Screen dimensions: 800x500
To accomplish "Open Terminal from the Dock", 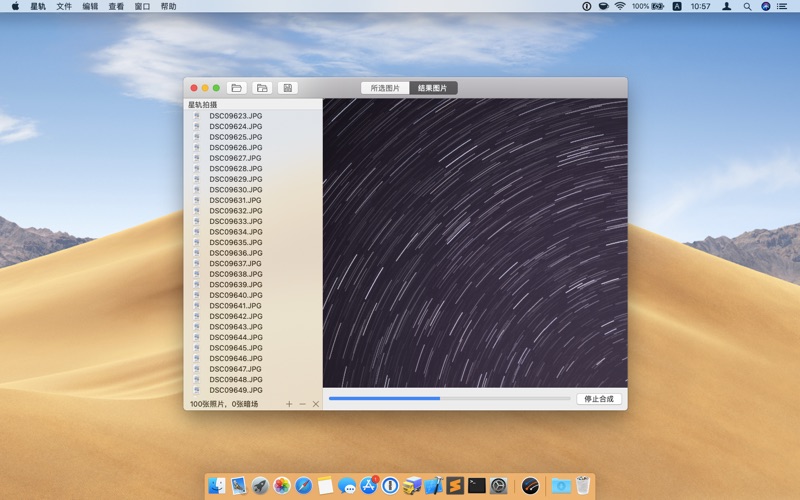I will click(477, 486).
